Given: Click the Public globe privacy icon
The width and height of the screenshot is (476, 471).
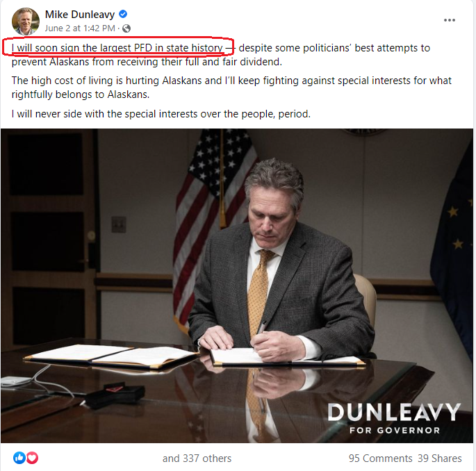Looking at the screenshot, I should pos(126,28).
